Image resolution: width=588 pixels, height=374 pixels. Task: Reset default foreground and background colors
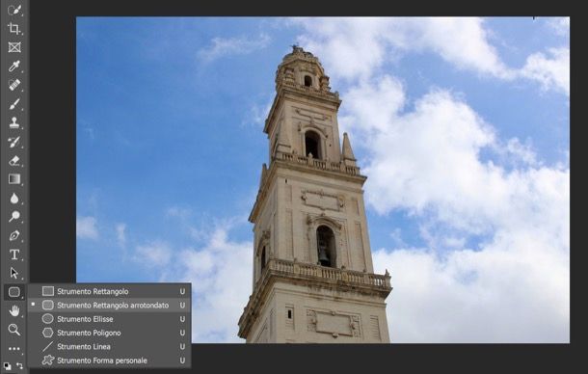tap(7, 366)
